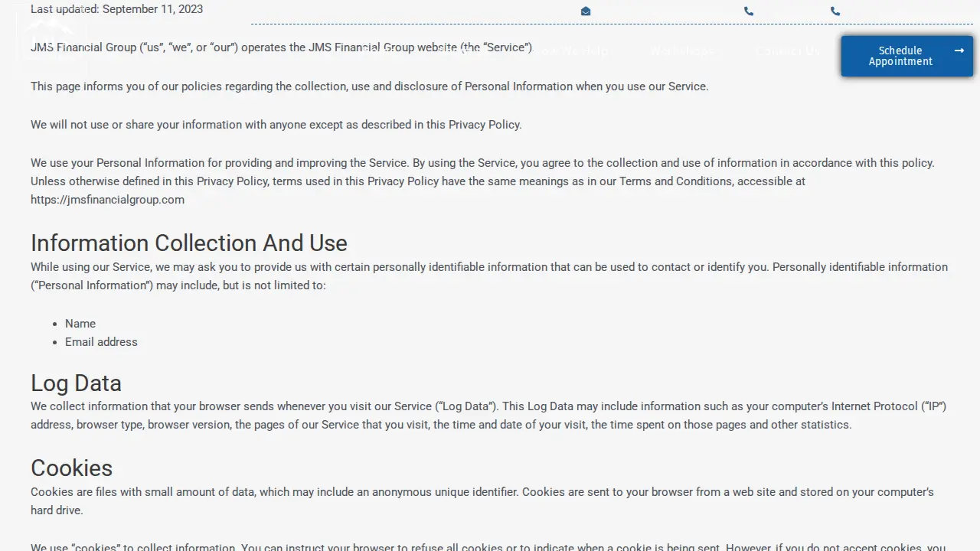Click the Schedule Appointment button

[907, 56]
